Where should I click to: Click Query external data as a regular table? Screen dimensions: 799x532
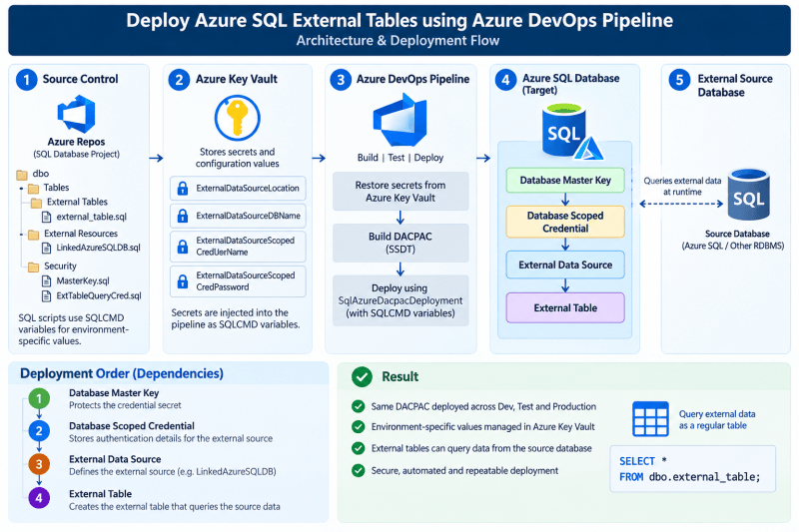click(717, 419)
